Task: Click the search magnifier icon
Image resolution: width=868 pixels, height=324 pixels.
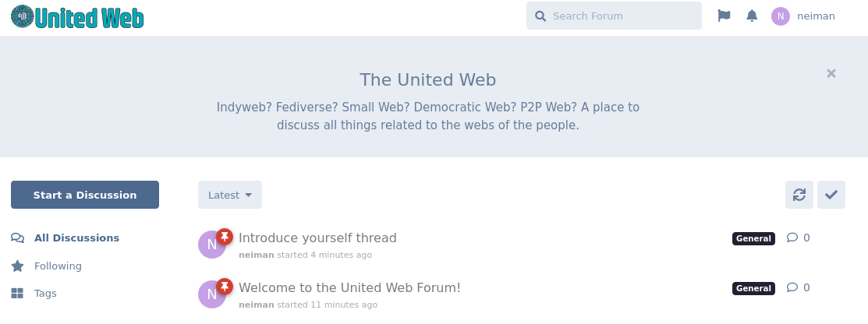Action: [540, 16]
